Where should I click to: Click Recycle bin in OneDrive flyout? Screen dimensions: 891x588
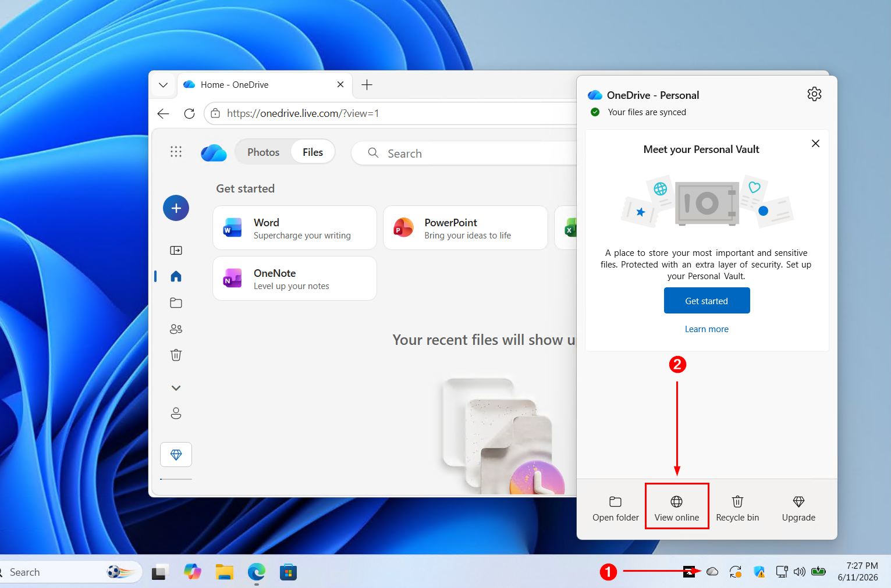click(x=737, y=508)
